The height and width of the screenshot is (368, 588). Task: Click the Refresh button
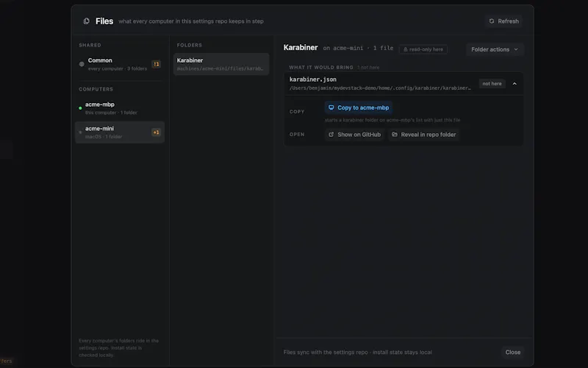[x=503, y=21]
